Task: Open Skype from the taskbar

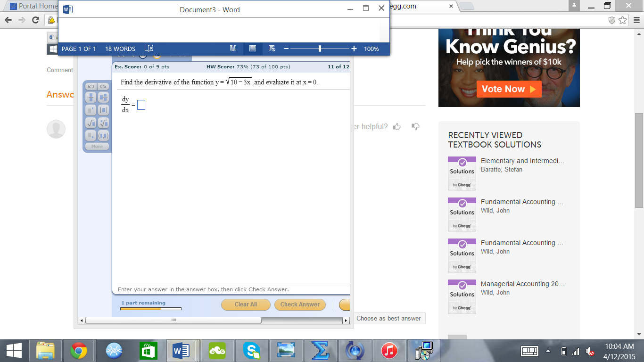Action: [x=252, y=351]
